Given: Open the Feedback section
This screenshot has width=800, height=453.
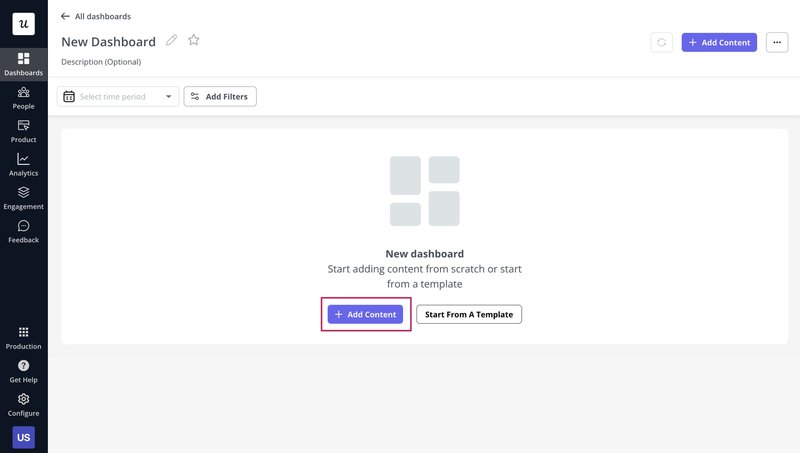Looking at the screenshot, I should point(23,231).
